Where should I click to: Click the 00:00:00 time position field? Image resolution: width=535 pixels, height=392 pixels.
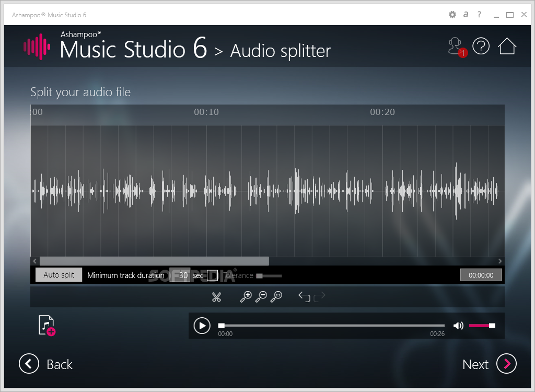click(481, 275)
